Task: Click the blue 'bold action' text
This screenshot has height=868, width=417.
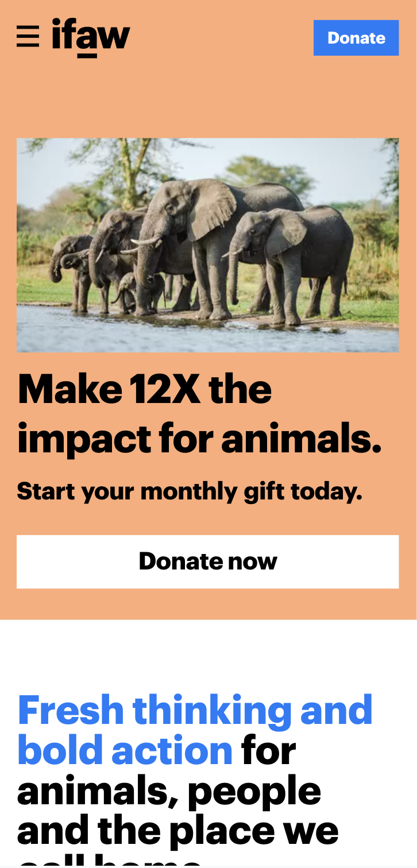Action: [125, 750]
